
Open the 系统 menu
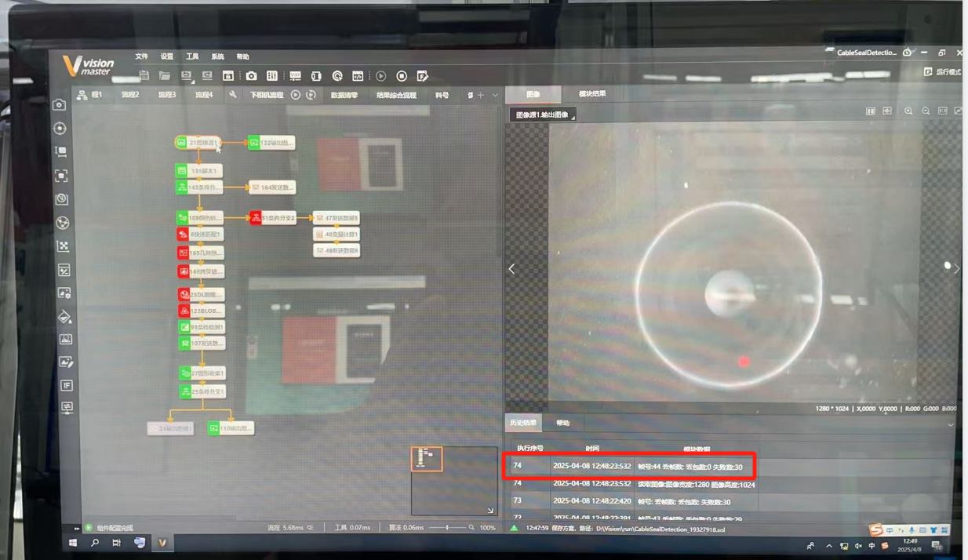[217, 56]
